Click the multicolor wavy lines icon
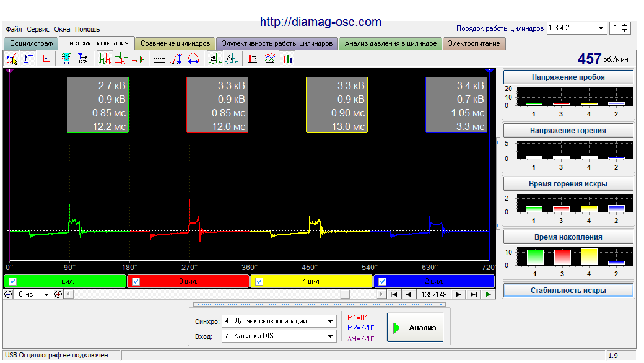The height and width of the screenshot is (363, 644). (x=270, y=59)
